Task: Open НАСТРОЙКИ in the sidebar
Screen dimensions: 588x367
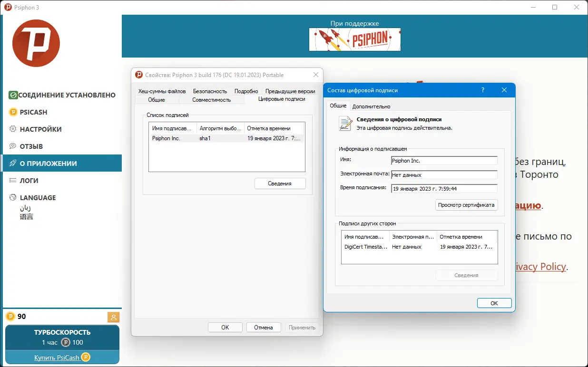Action: click(62, 129)
